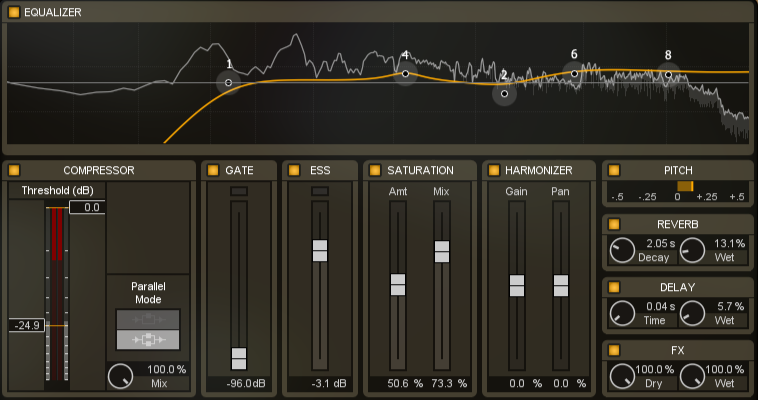The image size is (758, 400).
Task: Click the compressor threshold -24.9 marker
Action: [x=27, y=325]
